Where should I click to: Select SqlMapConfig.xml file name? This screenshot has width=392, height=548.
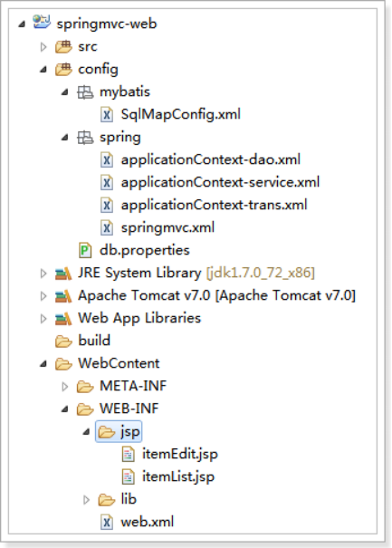coord(181,115)
